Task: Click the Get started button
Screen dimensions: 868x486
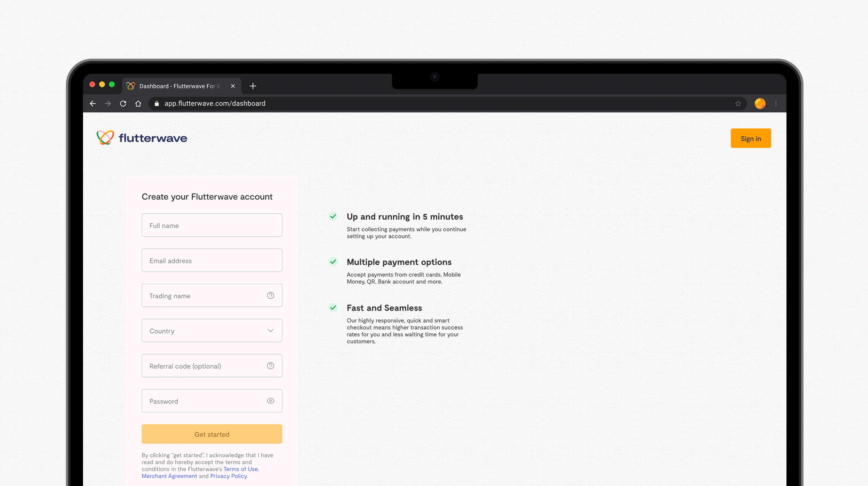Action: (212, 434)
